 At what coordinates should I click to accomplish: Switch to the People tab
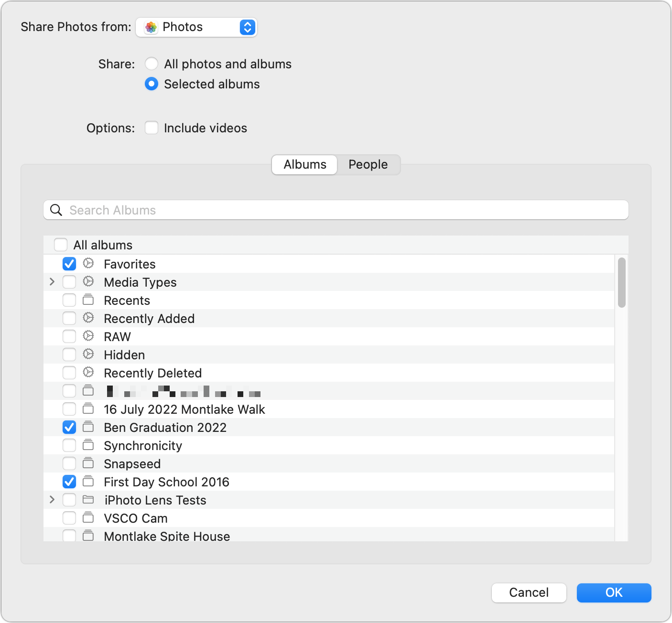368,164
